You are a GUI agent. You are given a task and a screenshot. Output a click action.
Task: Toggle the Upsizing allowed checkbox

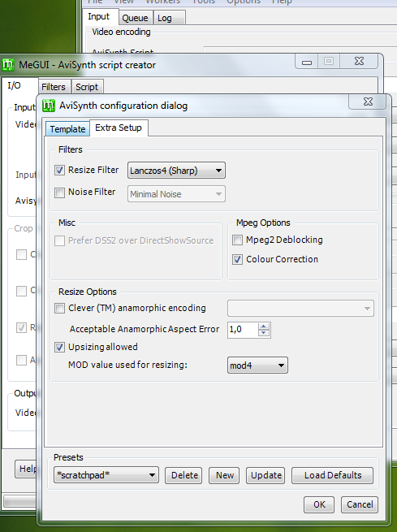59,347
